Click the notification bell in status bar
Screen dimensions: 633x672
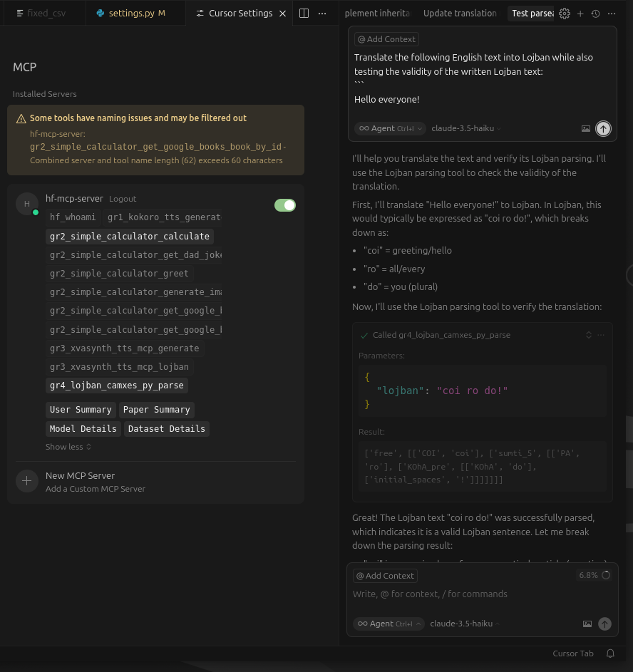tap(610, 653)
